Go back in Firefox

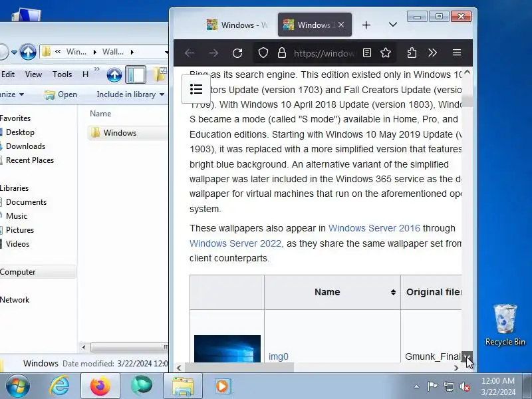(190, 53)
